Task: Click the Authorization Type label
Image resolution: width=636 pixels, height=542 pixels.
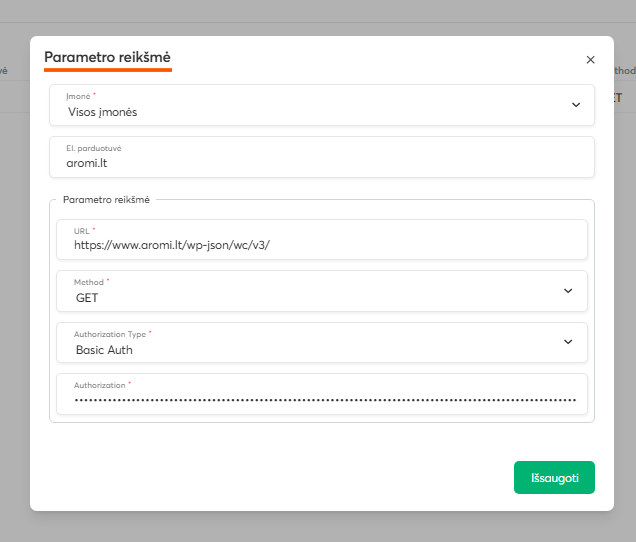Action: point(111,333)
